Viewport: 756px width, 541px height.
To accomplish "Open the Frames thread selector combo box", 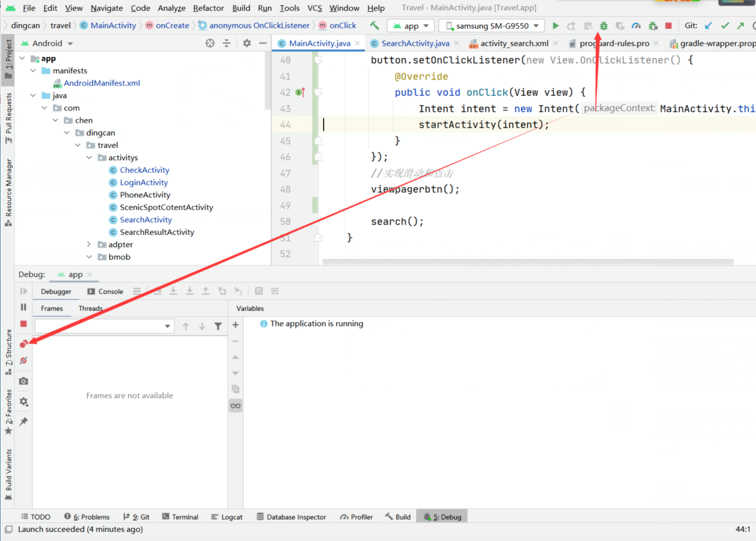I will point(104,326).
